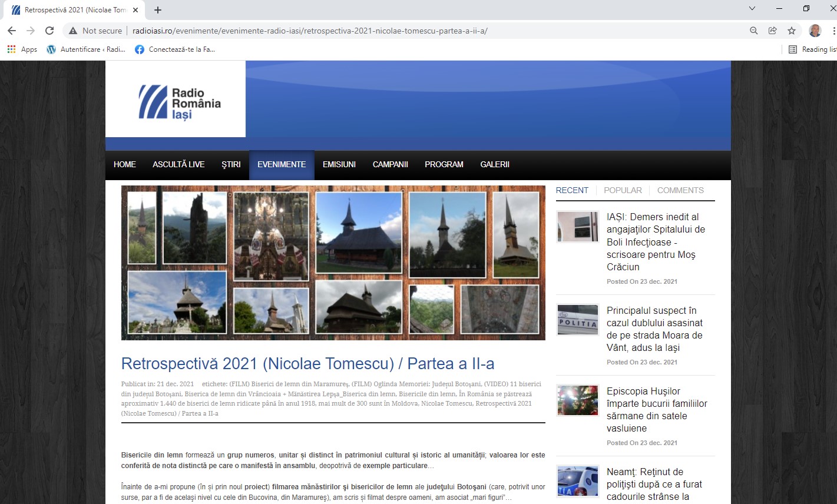Click the POLIȚIA news thumbnail
This screenshot has height=504, width=837.
578,320
